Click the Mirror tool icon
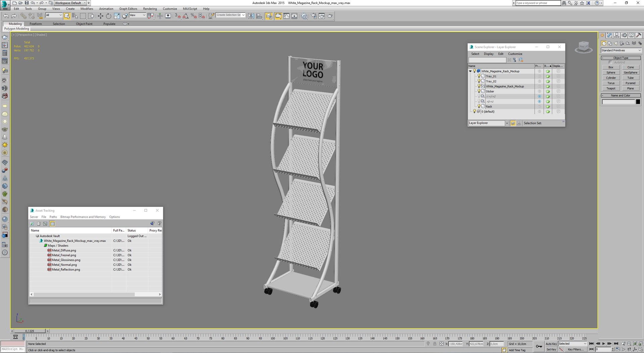The image size is (644, 353). click(251, 16)
